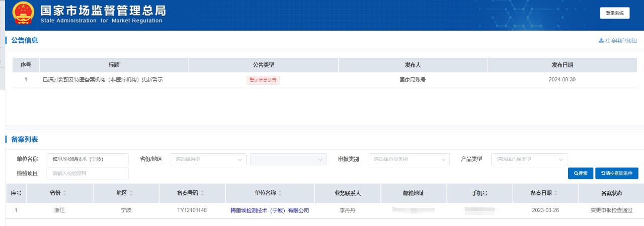The image size is (644, 226).
Task: Sort by 地区 column sort arrows
Action: point(131,193)
